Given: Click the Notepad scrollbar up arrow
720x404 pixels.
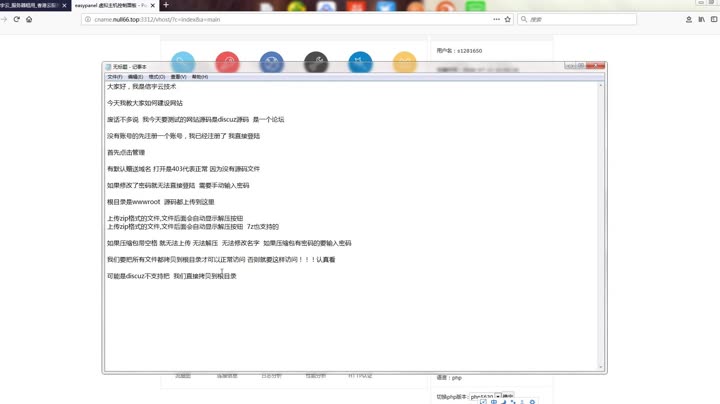Looking at the screenshot, I should (x=601, y=86).
